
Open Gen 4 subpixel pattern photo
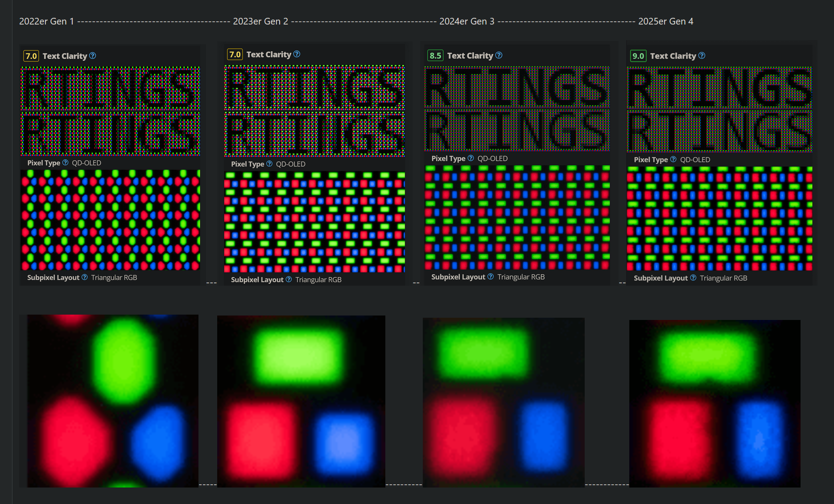719,219
